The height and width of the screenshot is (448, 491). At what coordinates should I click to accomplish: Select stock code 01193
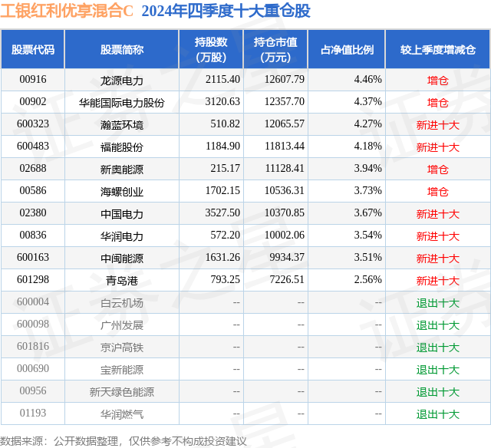33,413
